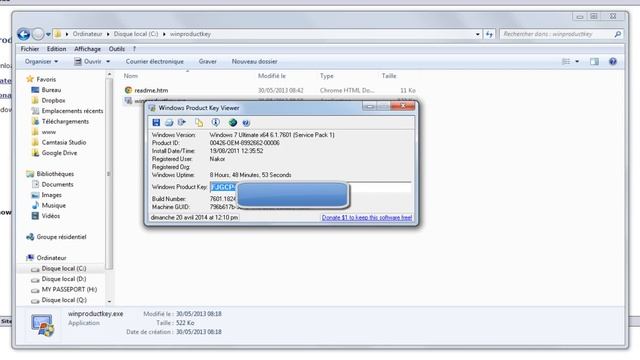Image resolution: width=640 pixels, height=360 pixels.
Task: Open the ? help menu
Action: (134, 49)
